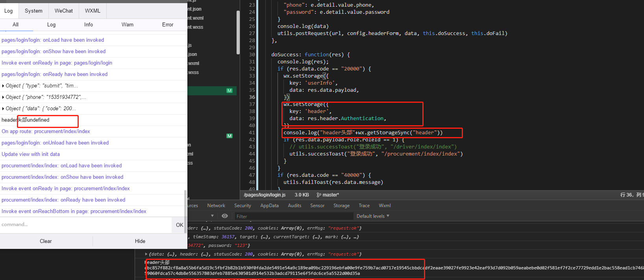Open the Sensor devtools tab
This screenshot has height=280, width=644.
pos(317,206)
